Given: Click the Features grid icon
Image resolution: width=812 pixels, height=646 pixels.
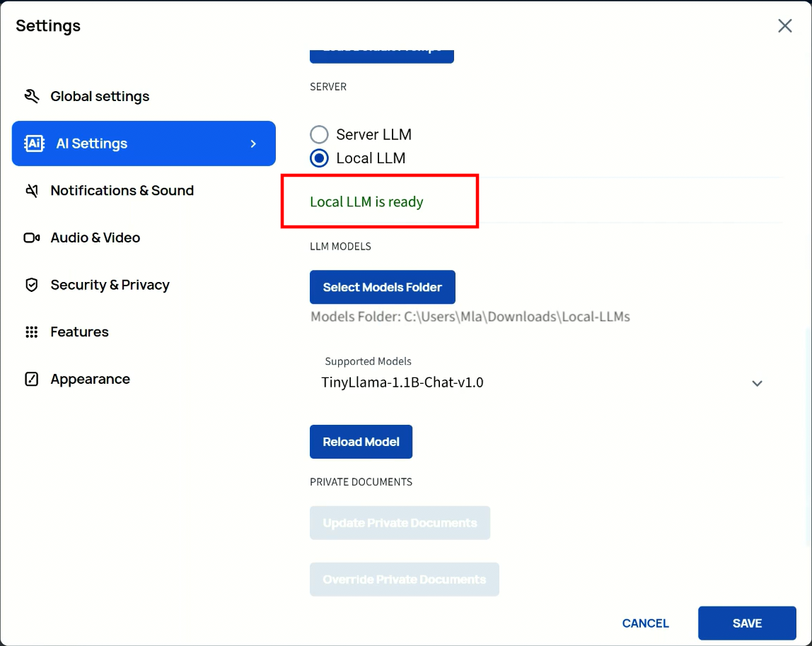Looking at the screenshot, I should (31, 332).
